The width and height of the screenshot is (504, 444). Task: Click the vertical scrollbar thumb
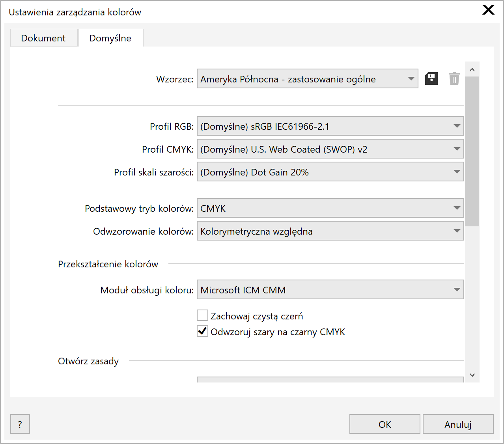click(x=472, y=151)
